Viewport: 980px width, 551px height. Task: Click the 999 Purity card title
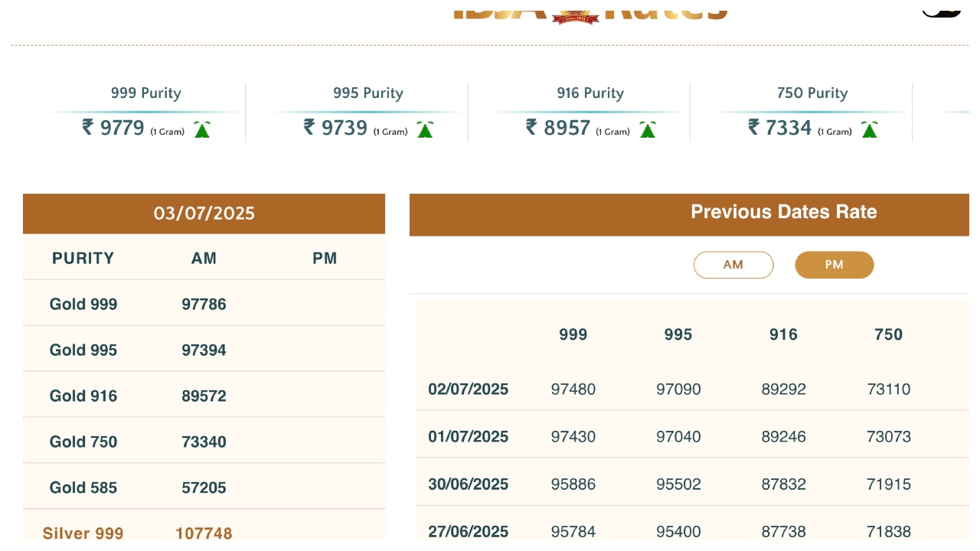point(145,93)
